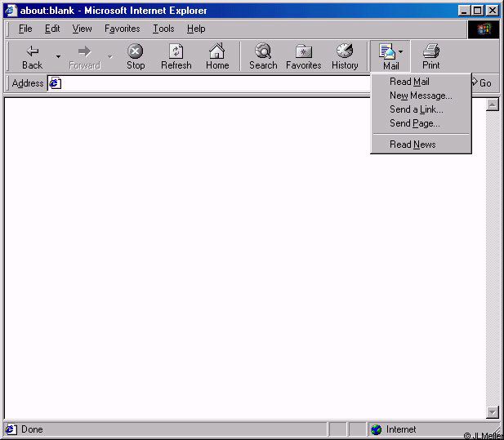Choose Send Page from the dropdown

tap(414, 123)
